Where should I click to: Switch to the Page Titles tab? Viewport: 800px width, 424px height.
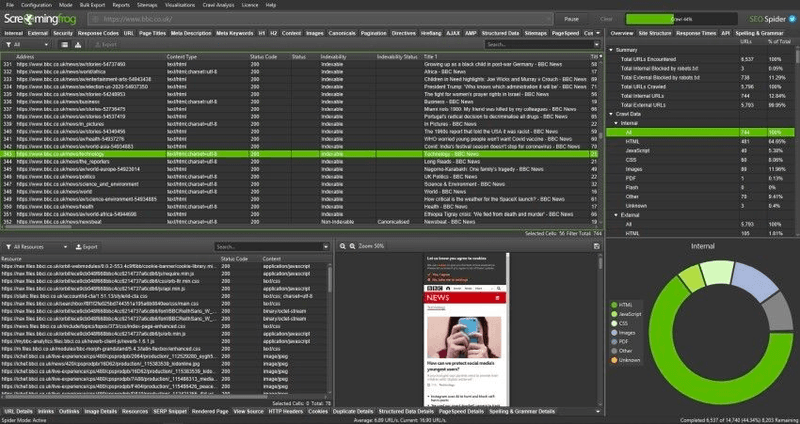click(x=153, y=33)
